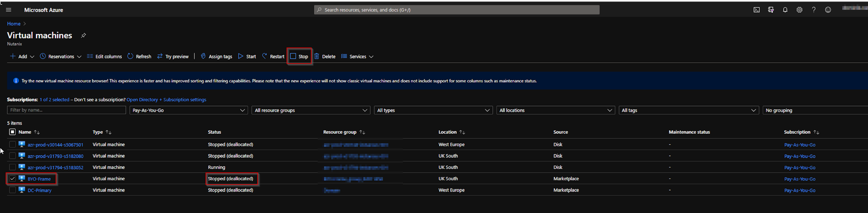Sort by the Resource group column arrows
The image size is (868, 213).
coord(362,132)
